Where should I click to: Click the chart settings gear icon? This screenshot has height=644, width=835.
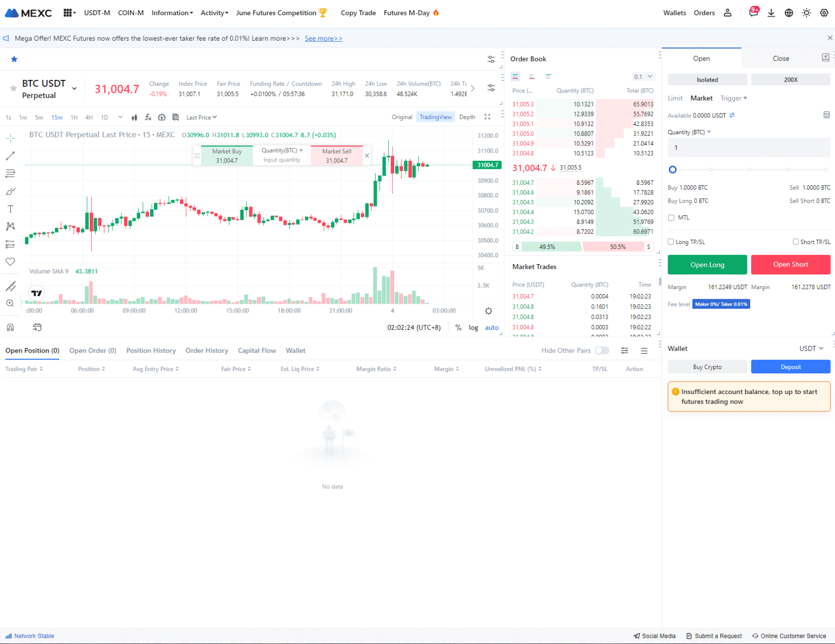(x=488, y=311)
